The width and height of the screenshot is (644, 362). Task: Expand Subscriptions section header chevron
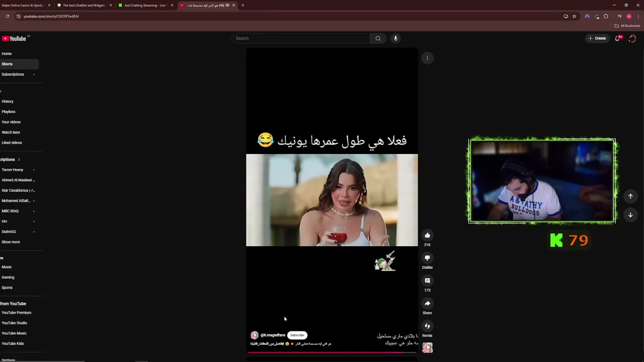pos(19,159)
